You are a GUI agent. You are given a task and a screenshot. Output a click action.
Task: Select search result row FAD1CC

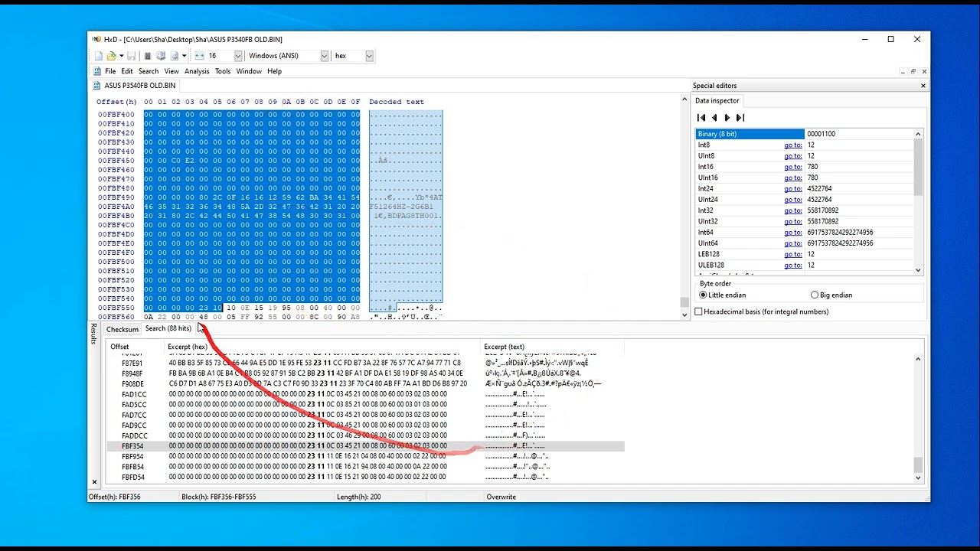[365, 394]
